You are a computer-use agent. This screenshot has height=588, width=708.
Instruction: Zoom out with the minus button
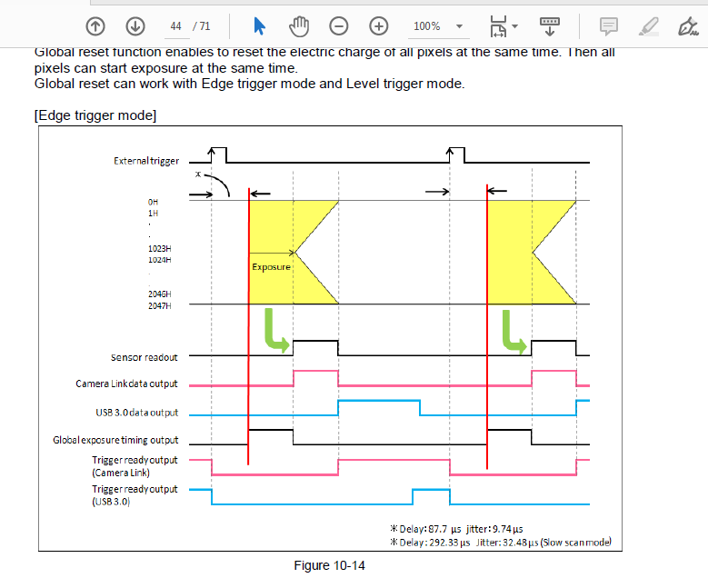tap(338, 26)
